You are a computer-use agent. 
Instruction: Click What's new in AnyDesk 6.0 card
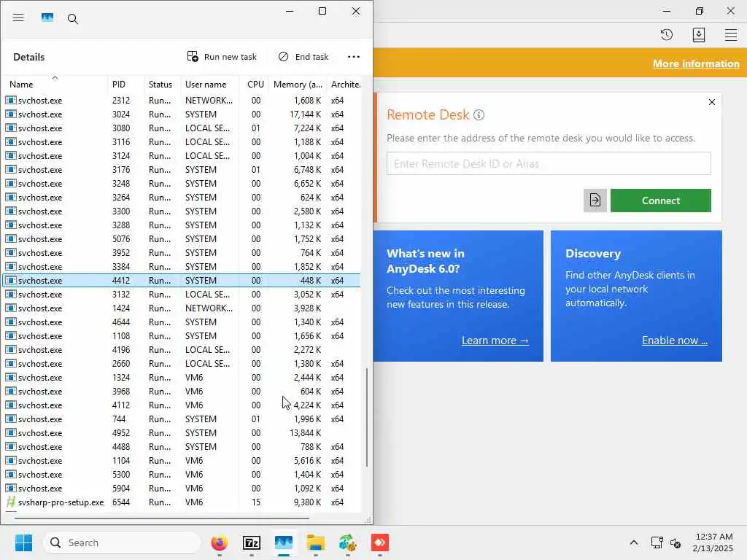click(458, 296)
